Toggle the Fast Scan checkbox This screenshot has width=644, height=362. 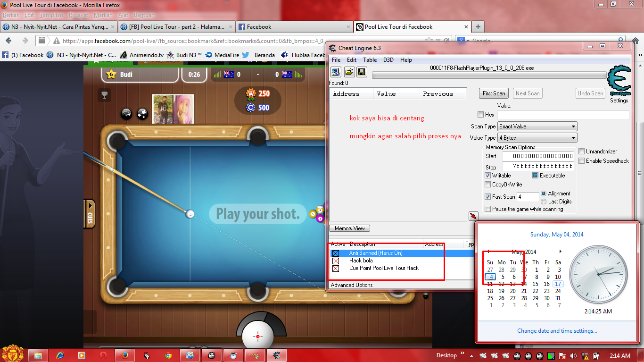tap(488, 197)
